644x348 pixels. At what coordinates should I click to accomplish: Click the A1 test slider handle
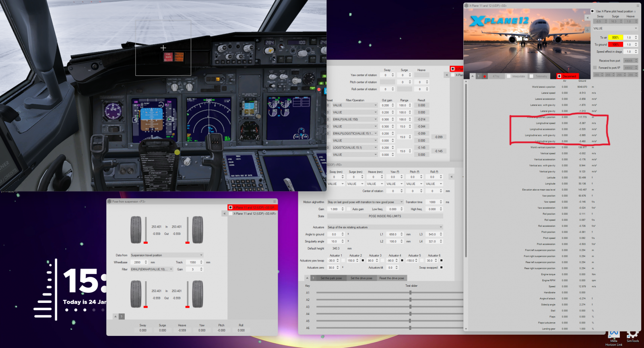coord(410,293)
